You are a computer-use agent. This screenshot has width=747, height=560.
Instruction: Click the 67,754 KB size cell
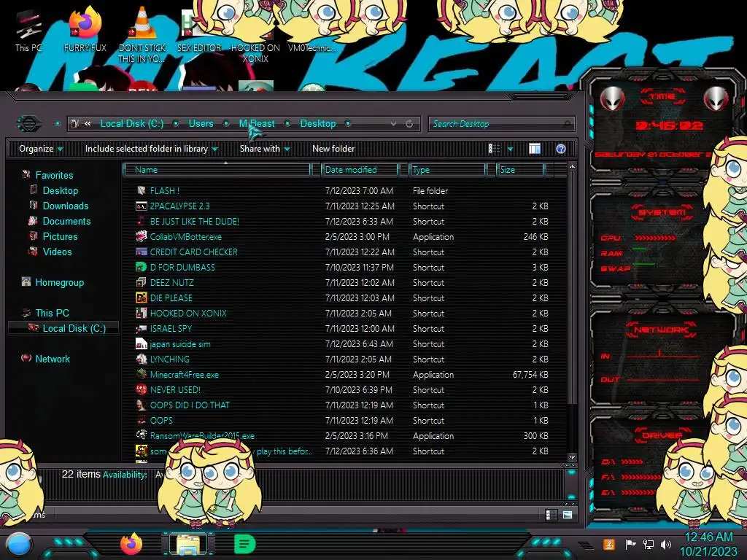point(530,374)
